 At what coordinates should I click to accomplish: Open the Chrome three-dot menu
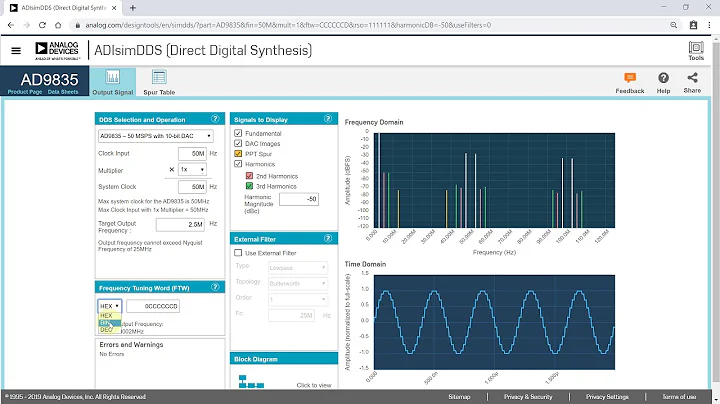pos(709,25)
